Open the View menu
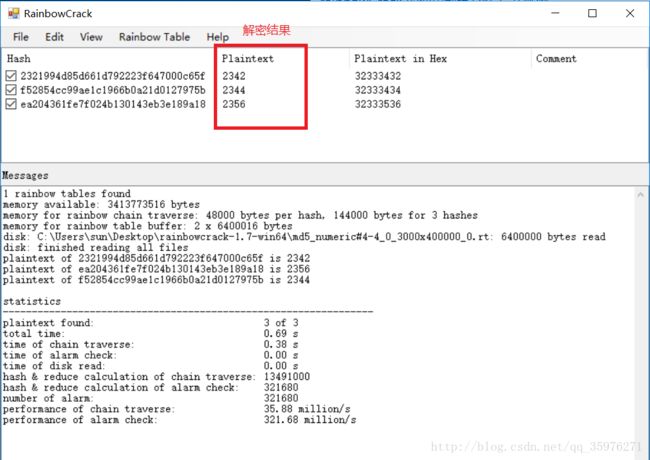The image size is (650, 460). point(91,37)
